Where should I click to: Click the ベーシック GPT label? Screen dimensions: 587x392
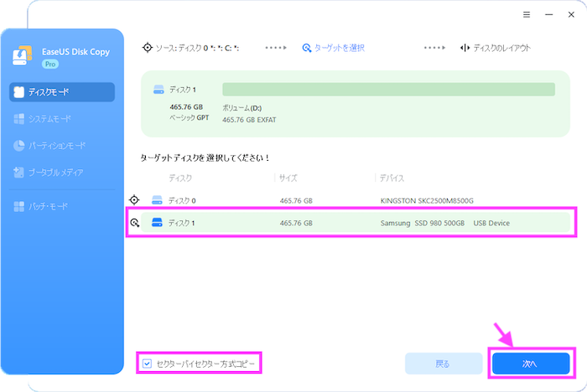pos(189,118)
